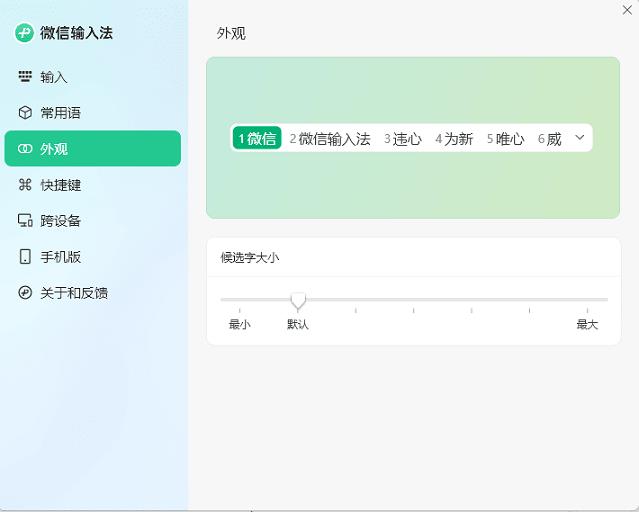Click the 微信输入法 app title
This screenshot has width=639, height=512.
point(76,33)
